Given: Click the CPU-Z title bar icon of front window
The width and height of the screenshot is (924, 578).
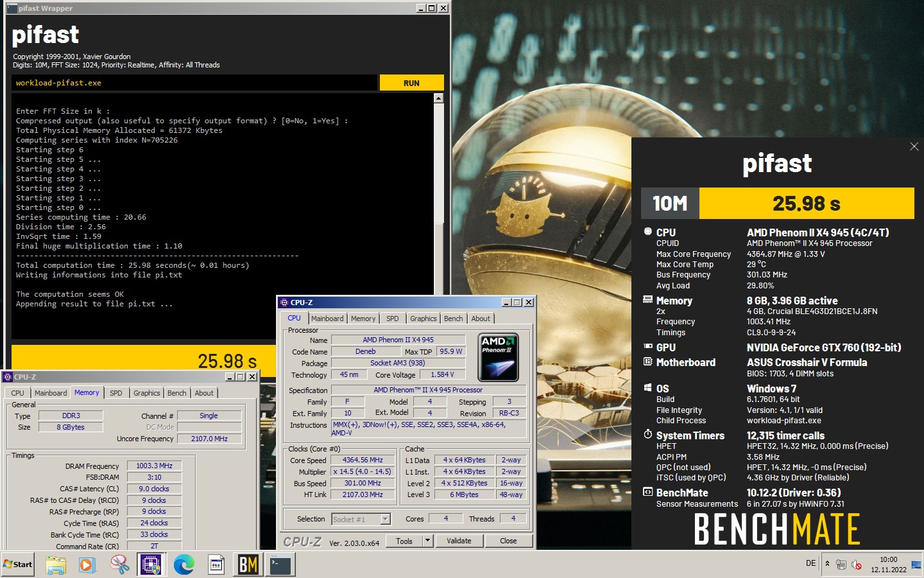Looking at the screenshot, I should pos(284,302).
